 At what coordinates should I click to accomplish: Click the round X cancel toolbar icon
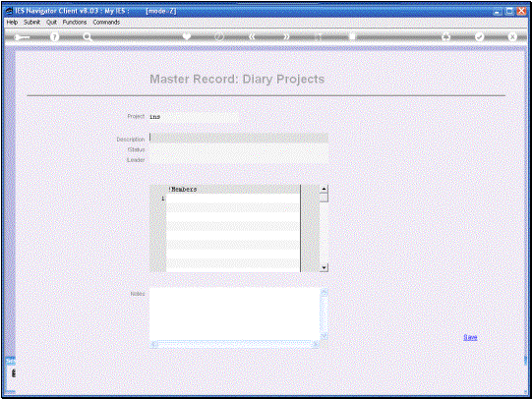512,36
